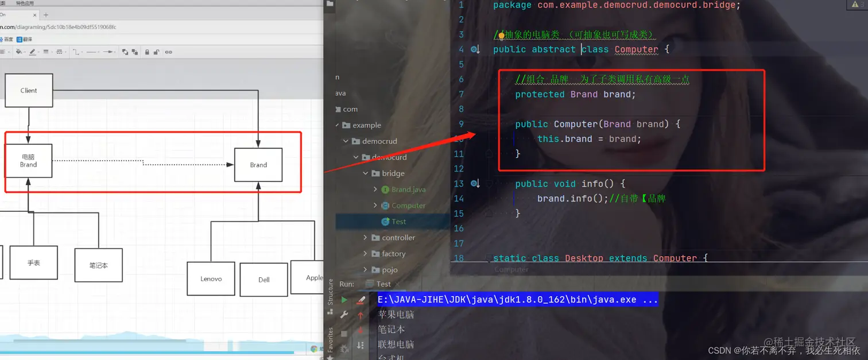Open the warnings indicator at editor top right

[x=855, y=5]
